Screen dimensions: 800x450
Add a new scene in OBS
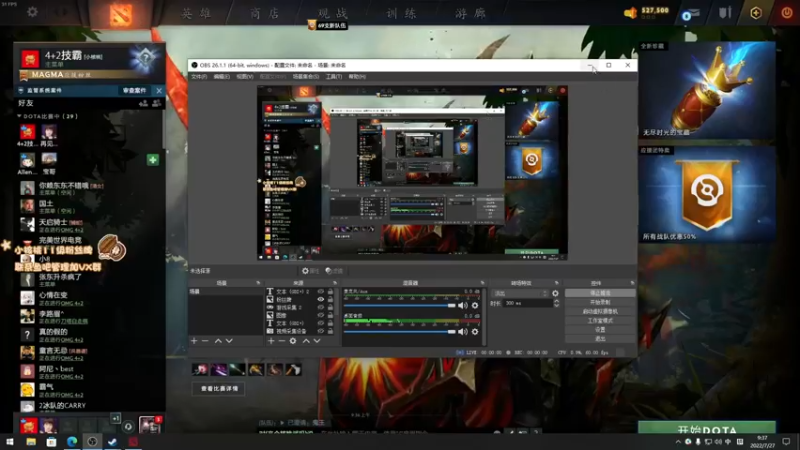click(x=194, y=341)
